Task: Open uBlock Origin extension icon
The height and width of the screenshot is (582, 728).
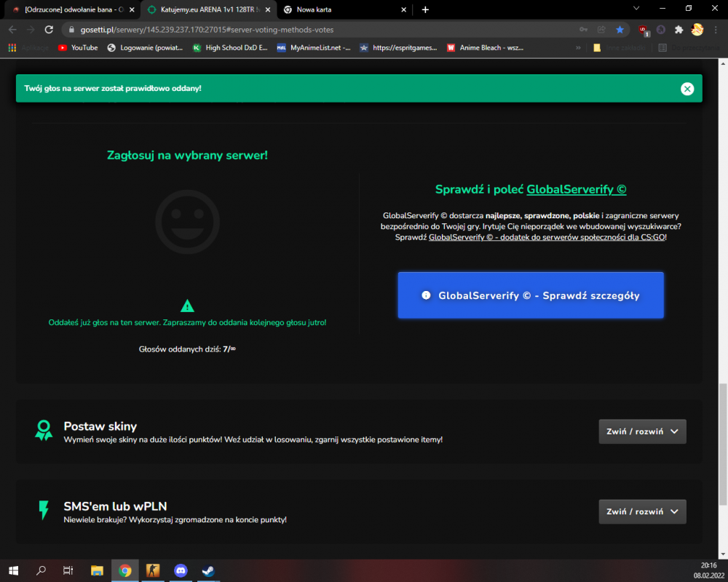Action: pos(644,30)
